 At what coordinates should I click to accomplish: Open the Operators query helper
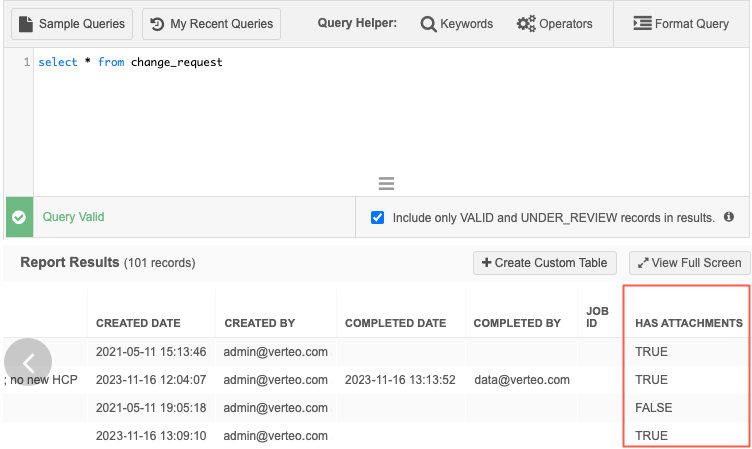(x=554, y=23)
